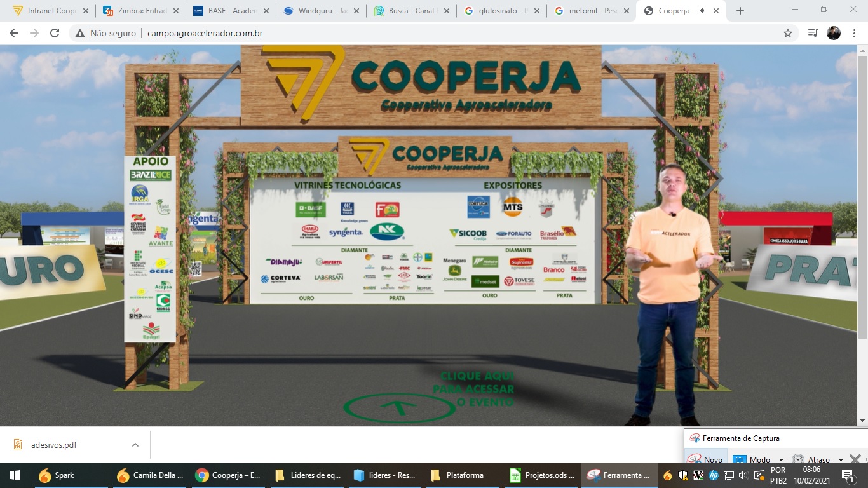Click the NK logo on sponsor board
The image size is (868, 488).
pyautogui.click(x=387, y=232)
